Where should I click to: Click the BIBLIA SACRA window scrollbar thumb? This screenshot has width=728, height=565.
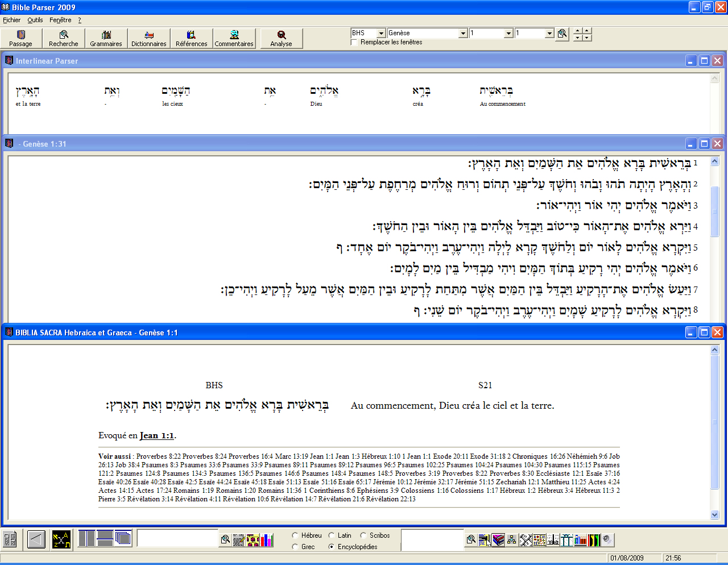pyautogui.click(x=715, y=422)
